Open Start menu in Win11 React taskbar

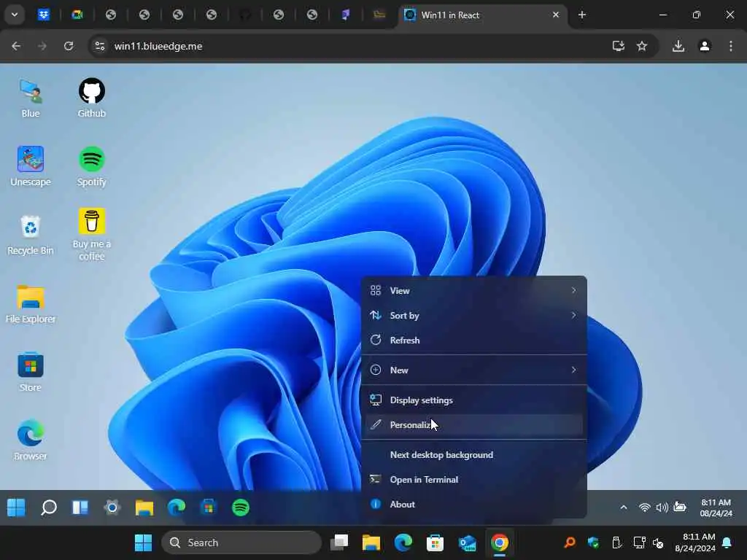tap(16, 507)
